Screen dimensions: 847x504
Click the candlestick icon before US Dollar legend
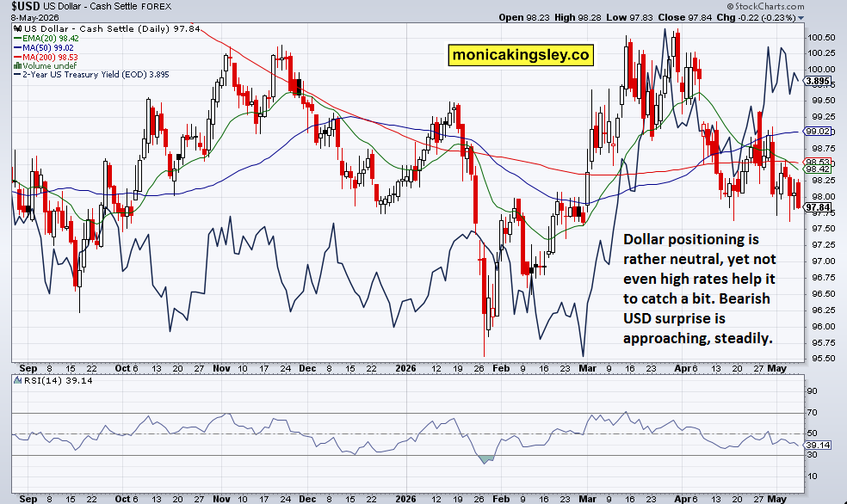[x=17, y=29]
